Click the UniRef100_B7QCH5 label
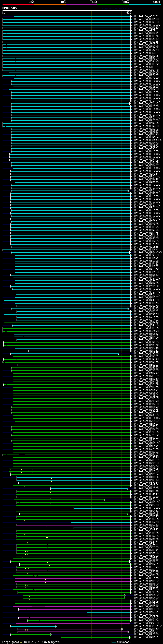This screenshot has height=644, width=163. pyautogui.click(x=146, y=73)
